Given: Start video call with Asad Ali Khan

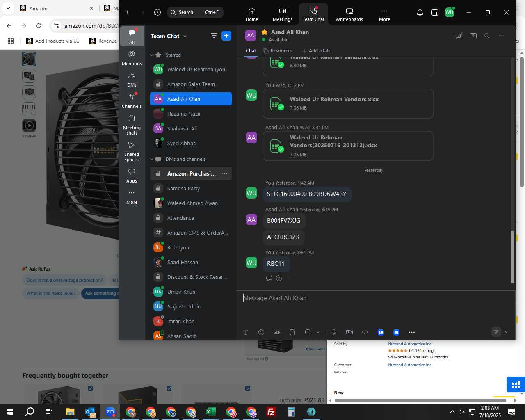Looking at the screenshot, I should pyautogui.click(x=459, y=36).
